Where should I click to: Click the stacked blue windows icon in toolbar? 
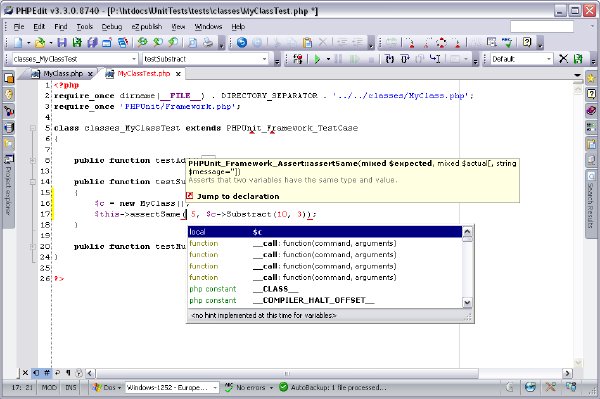coord(122,42)
